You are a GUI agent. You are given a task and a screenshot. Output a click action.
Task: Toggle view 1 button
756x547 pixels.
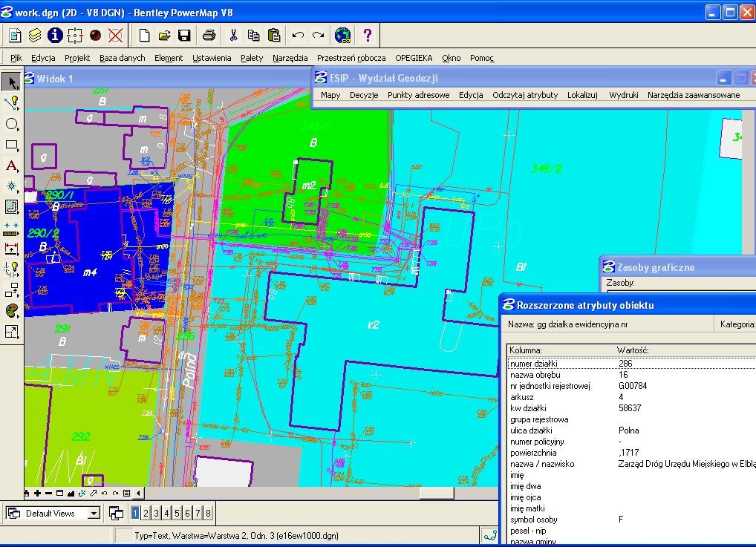(135, 514)
